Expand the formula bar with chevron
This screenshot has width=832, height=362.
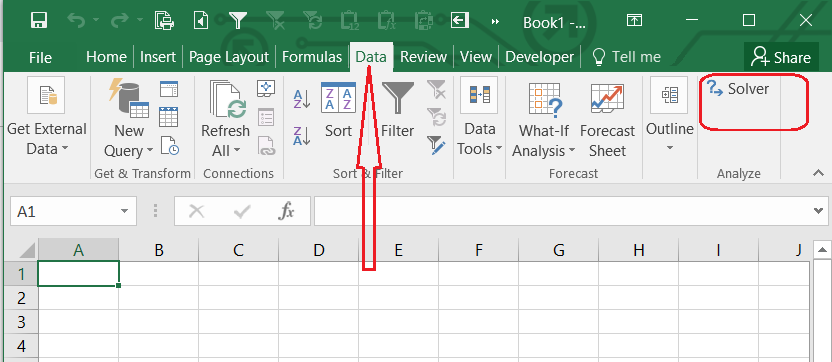(x=818, y=211)
